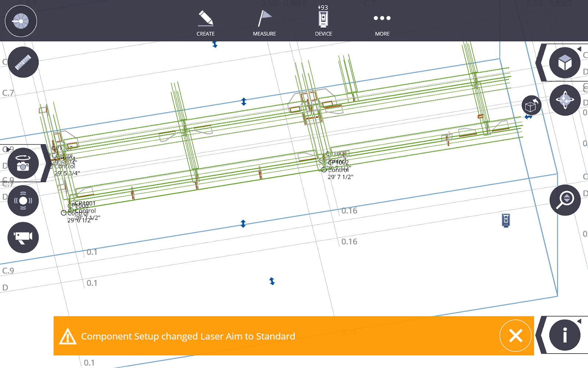Open the MEASURE flag menu

264,23
